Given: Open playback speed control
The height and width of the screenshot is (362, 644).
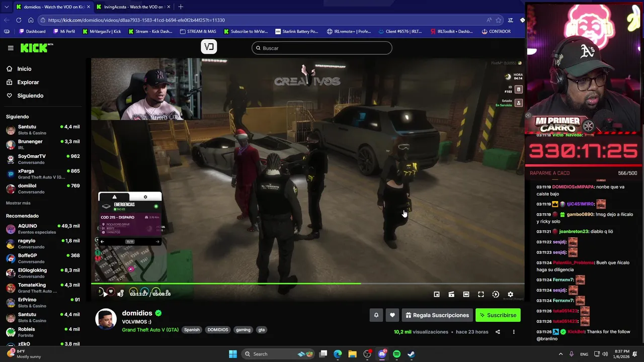Looking at the screenshot, I should (496, 294).
